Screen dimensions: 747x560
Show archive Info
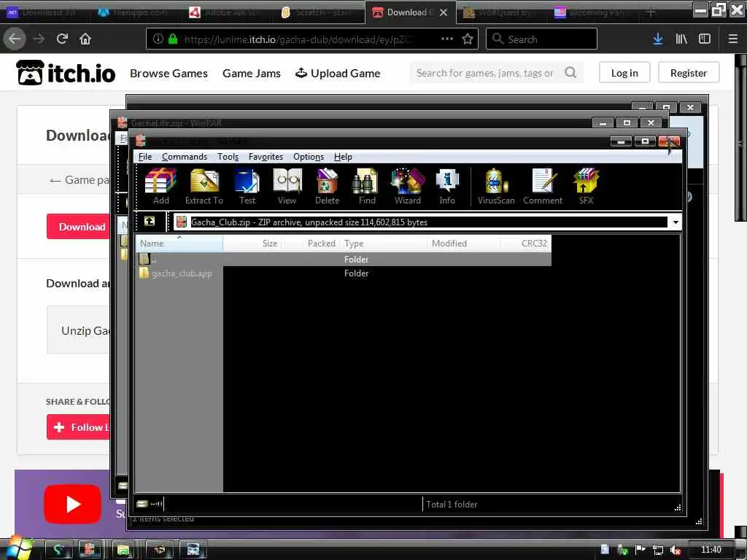coord(447,186)
